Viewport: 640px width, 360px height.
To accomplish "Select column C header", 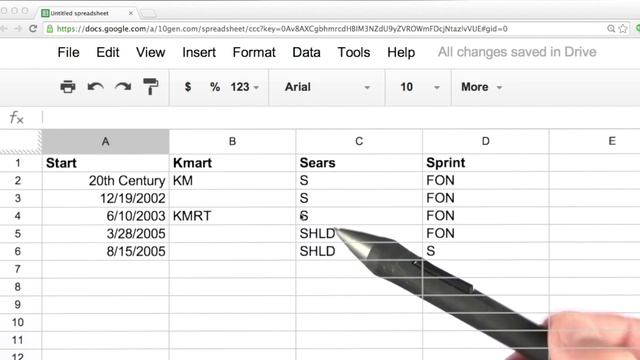I will [x=359, y=142].
